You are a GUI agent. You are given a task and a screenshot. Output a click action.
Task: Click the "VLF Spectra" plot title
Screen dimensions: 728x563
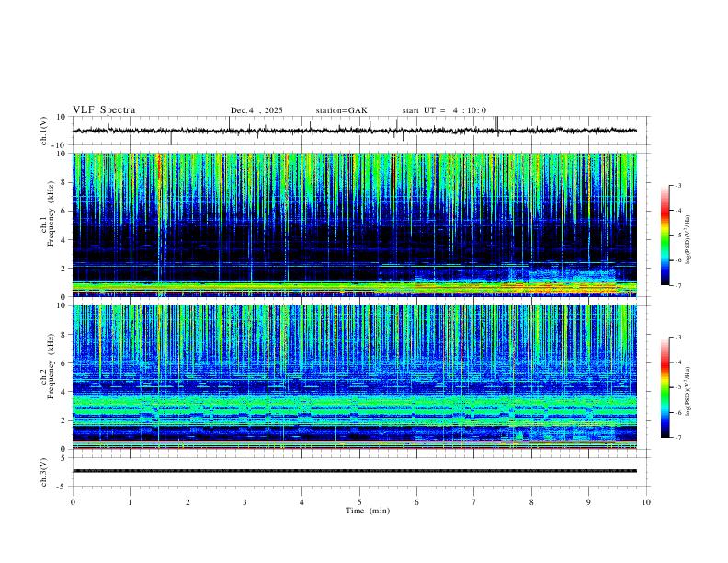pyautogui.click(x=104, y=109)
